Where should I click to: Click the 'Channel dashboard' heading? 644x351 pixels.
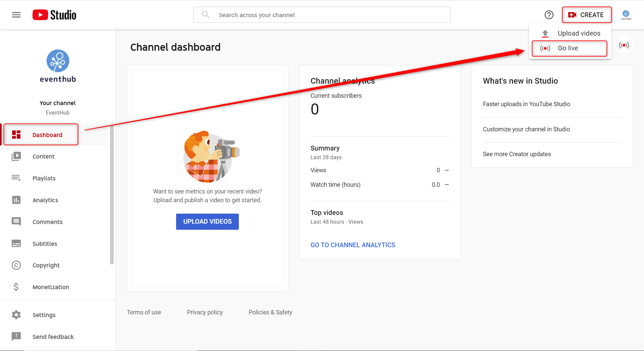(175, 47)
